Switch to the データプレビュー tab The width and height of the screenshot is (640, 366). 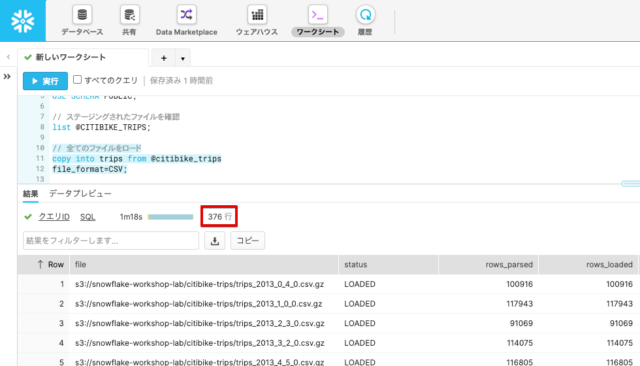(80, 194)
